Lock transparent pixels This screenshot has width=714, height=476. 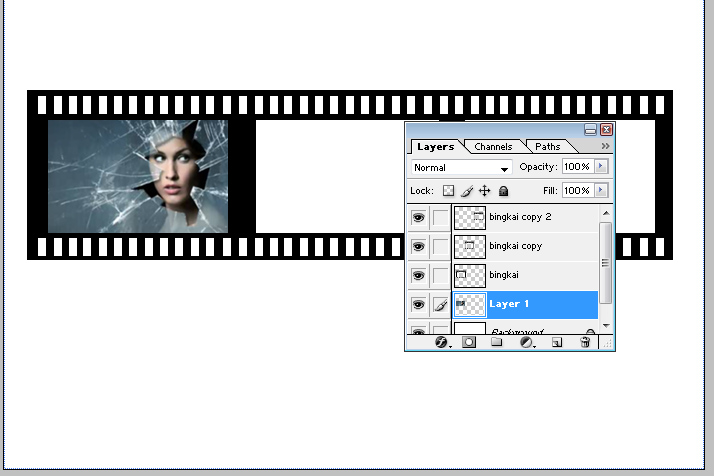click(x=449, y=190)
